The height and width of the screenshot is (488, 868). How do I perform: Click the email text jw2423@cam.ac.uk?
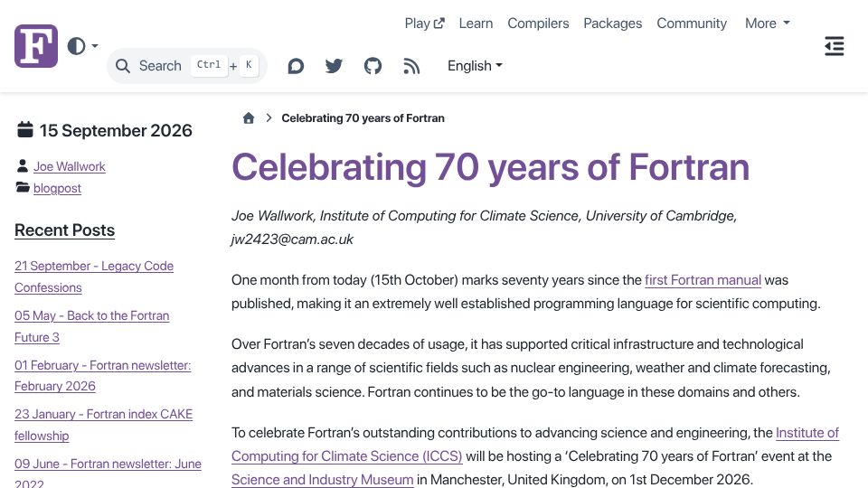pos(292,239)
